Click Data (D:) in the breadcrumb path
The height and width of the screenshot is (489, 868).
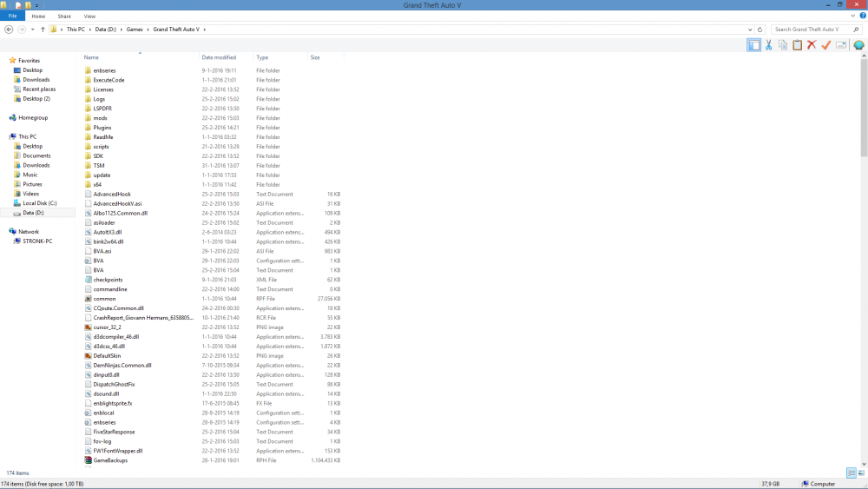coord(106,30)
